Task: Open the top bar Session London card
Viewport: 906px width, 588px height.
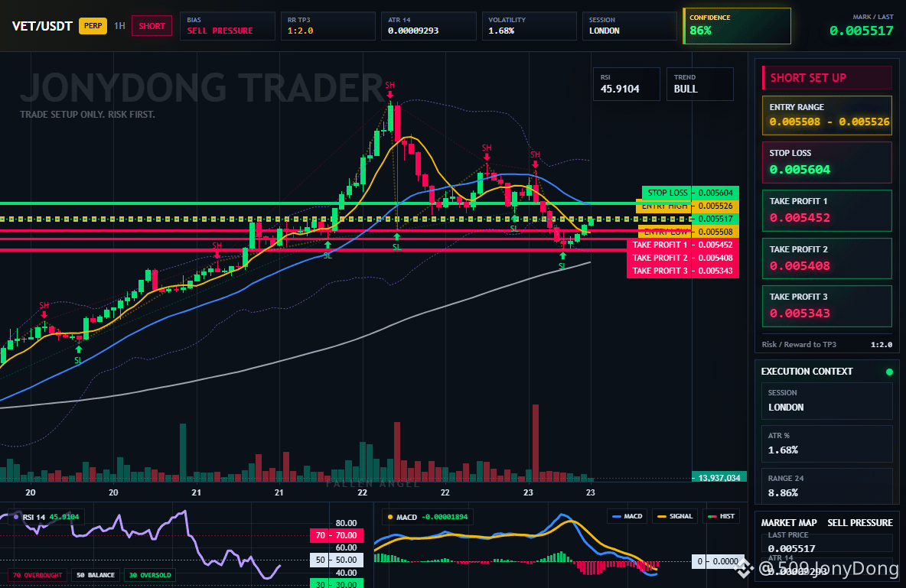Action: [629, 26]
